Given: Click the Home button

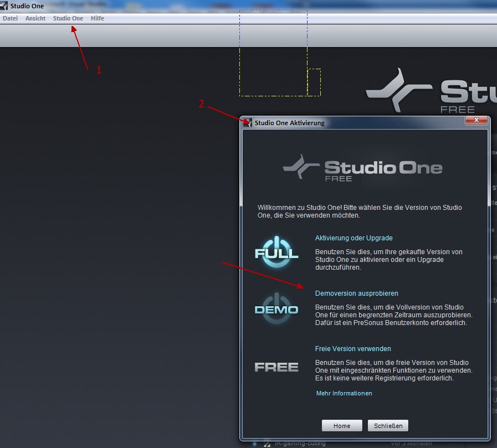Looking at the screenshot, I should point(342,426).
